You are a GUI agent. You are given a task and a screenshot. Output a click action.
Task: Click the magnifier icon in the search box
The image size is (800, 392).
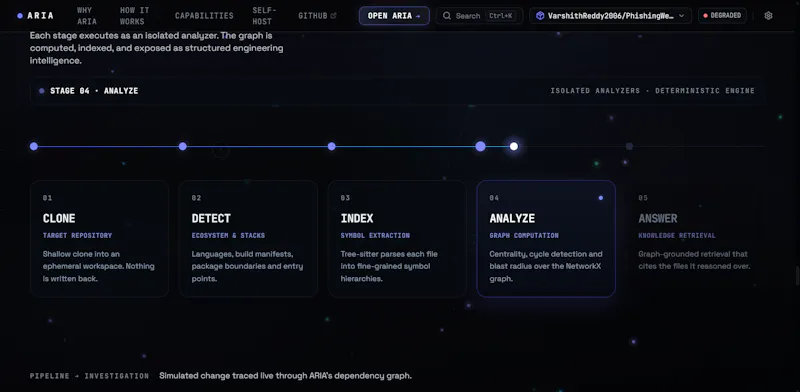(447, 16)
